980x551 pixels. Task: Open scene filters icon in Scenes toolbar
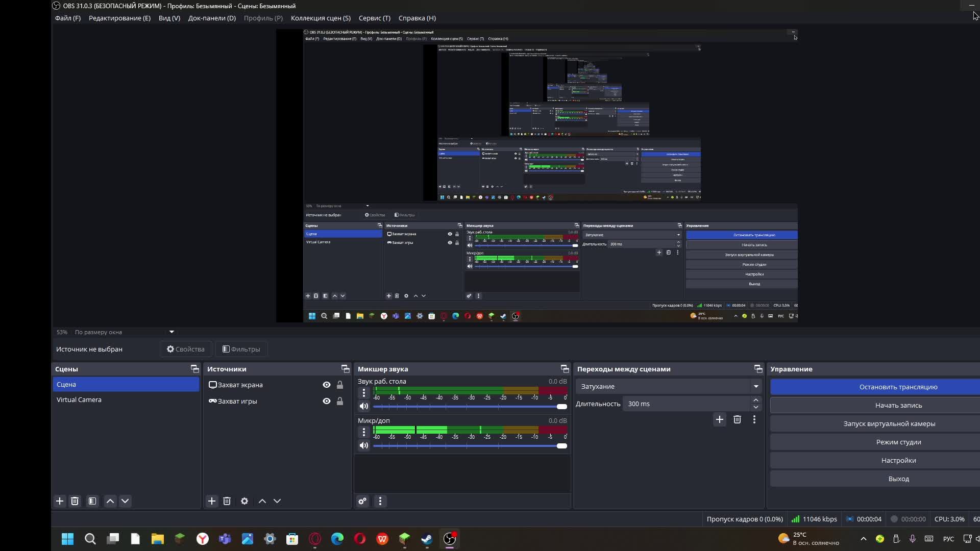click(92, 501)
